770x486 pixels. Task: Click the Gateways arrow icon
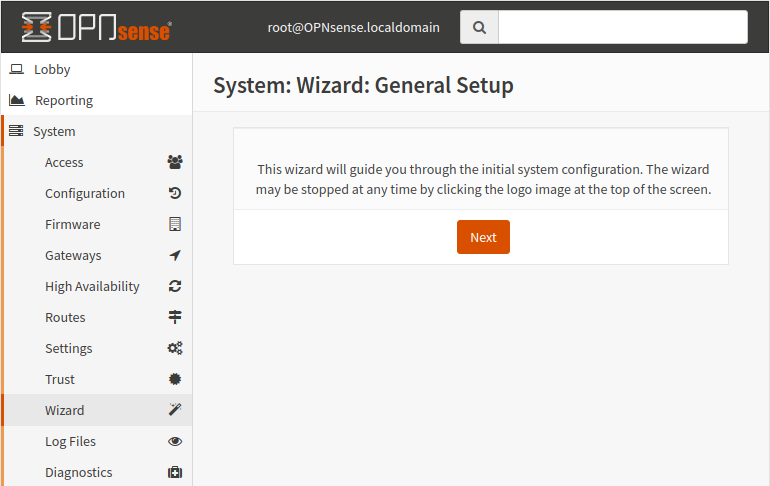[x=175, y=255]
